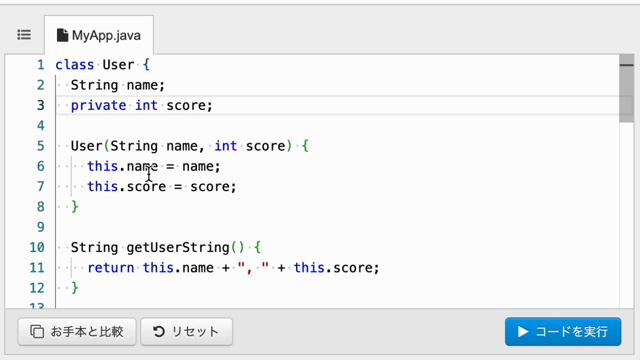The image size is (640, 360).
Task: Run the code with コードを実行 button
Action: [x=563, y=331]
